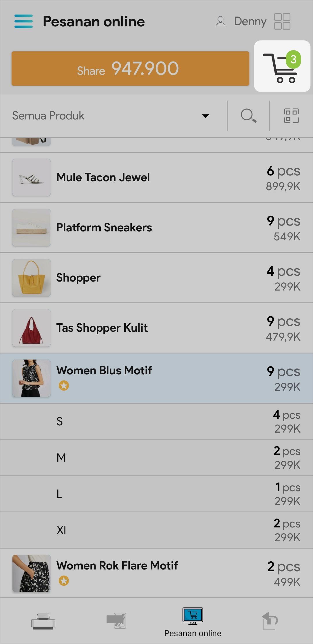Select the Tas Shopper Kulit product
This screenshot has height=644, width=313.
pyautogui.click(x=156, y=328)
